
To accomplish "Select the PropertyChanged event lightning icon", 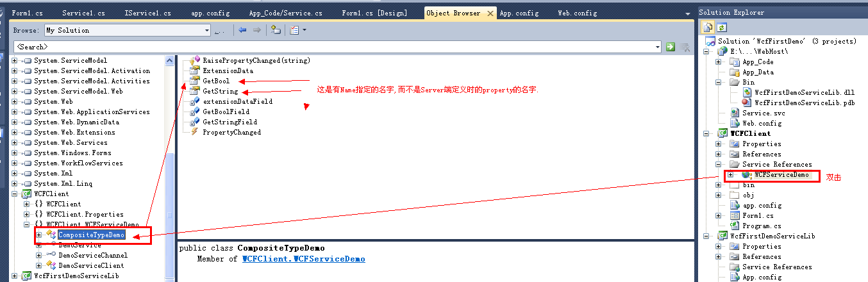I will (x=195, y=132).
